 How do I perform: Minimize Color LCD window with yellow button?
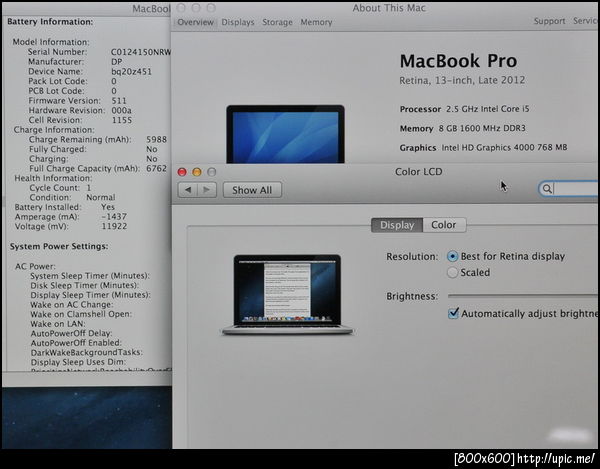click(197, 172)
